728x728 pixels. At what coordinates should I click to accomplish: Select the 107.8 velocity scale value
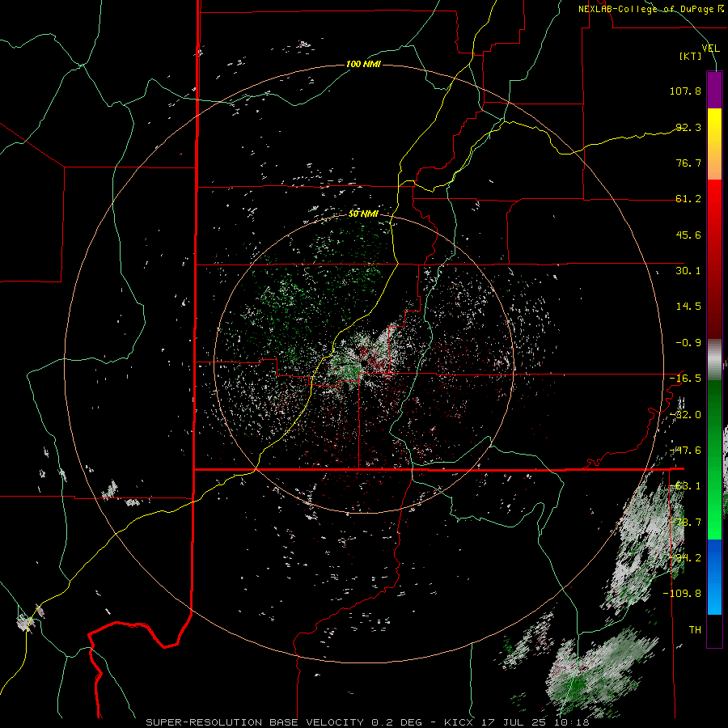coord(685,91)
